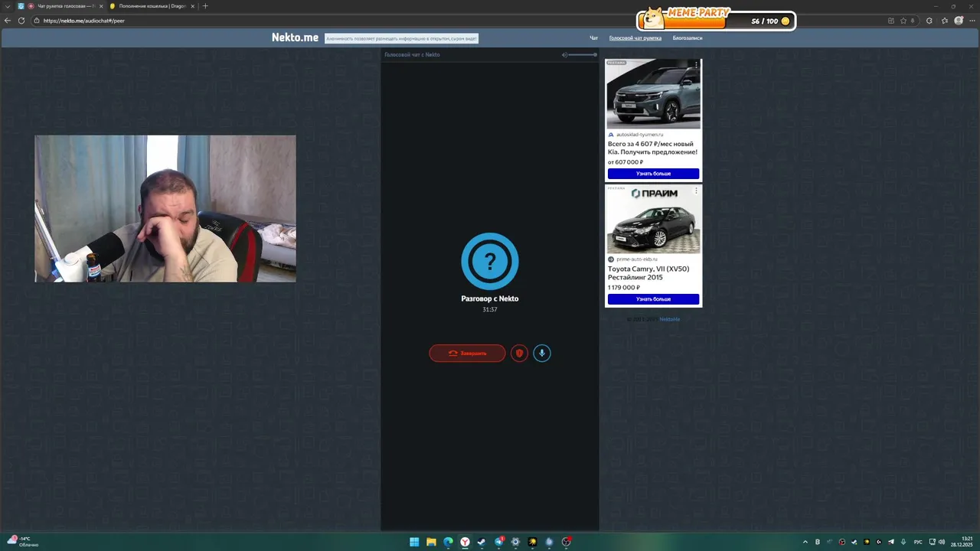
Task: Click the speaker icon next to volume slider
Action: [564, 54]
